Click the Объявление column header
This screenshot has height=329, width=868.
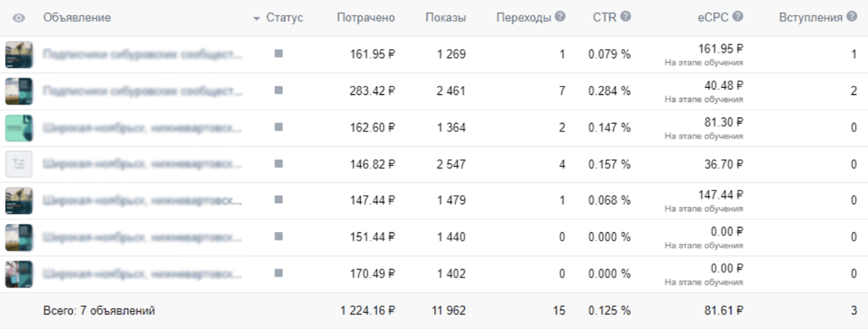pyautogui.click(x=77, y=18)
